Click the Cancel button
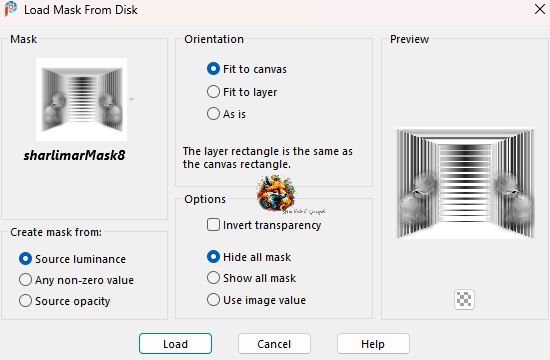This screenshot has width=550, height=360. (274, 344)
